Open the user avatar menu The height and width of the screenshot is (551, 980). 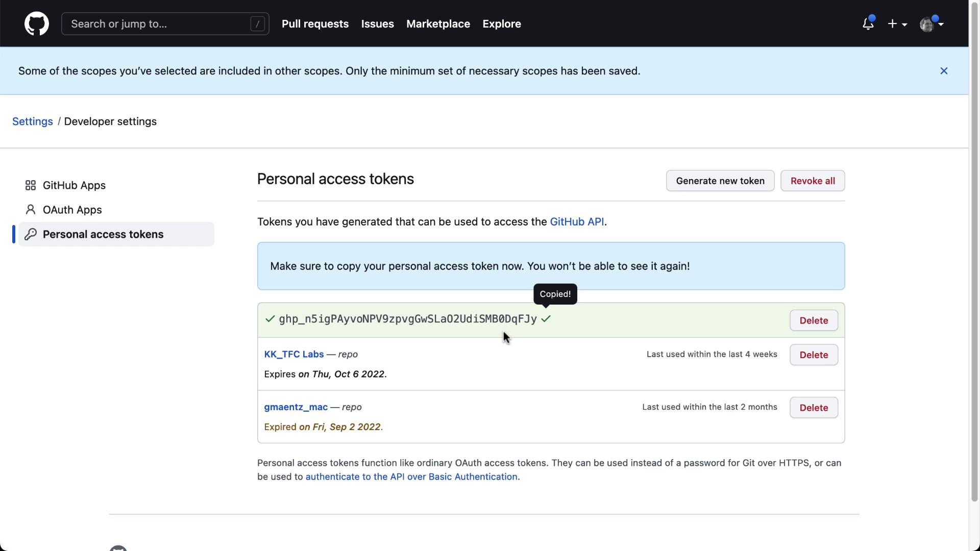click(931, 24)
